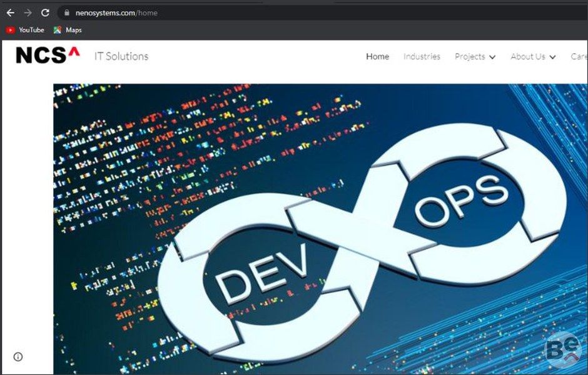Expand the Projects dropdown chevron
The height and width of the screenshot is (375, 588).
[492, 57]
